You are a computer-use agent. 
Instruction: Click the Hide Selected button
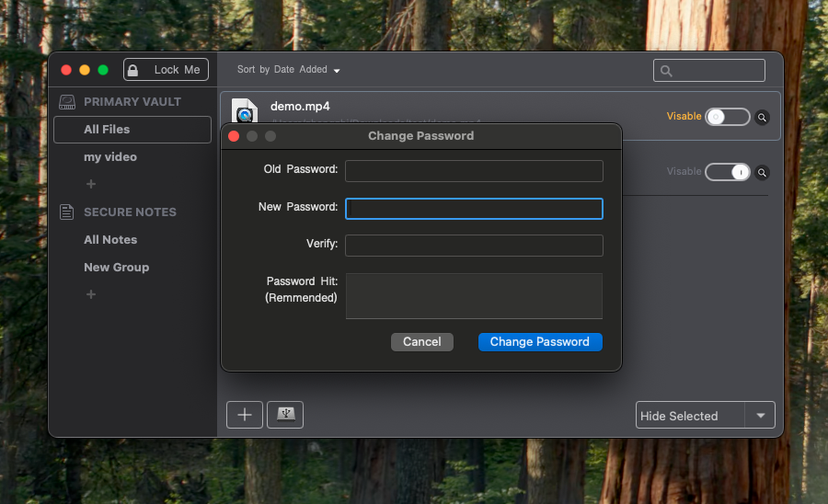[690, 416]
